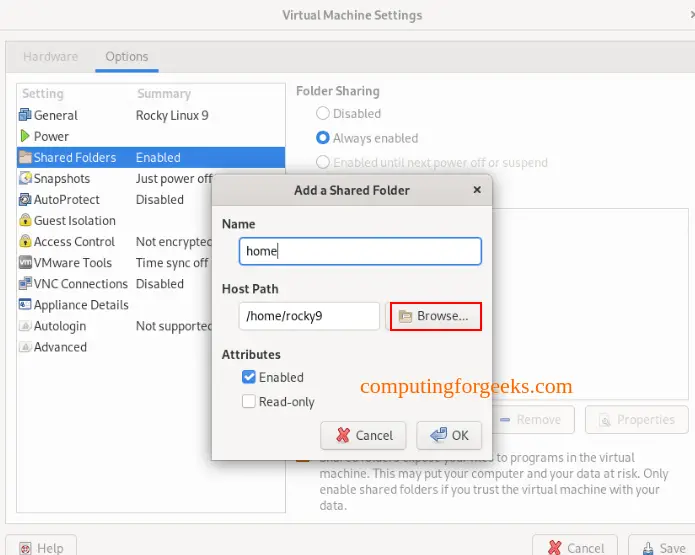Image resolution: width=695 pixels, height=555 pixels.
Task: Select the Power row in settings list
Action: 151,137
